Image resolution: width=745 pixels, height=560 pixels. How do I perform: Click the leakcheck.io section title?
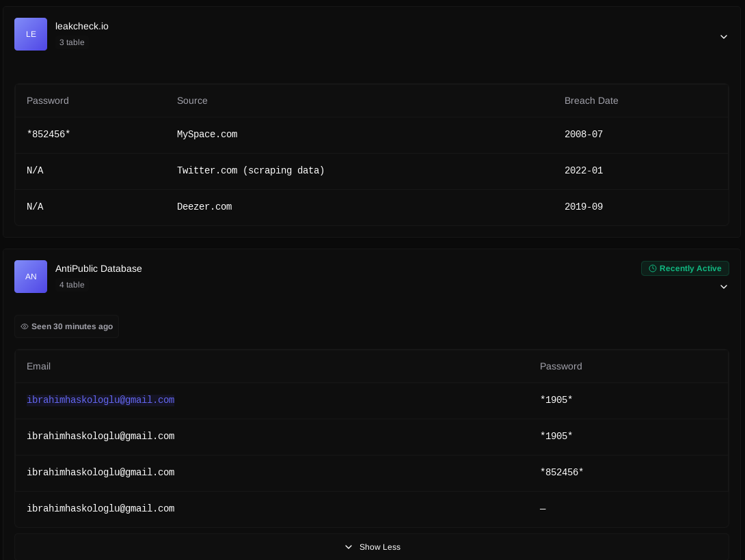(82, 26)
